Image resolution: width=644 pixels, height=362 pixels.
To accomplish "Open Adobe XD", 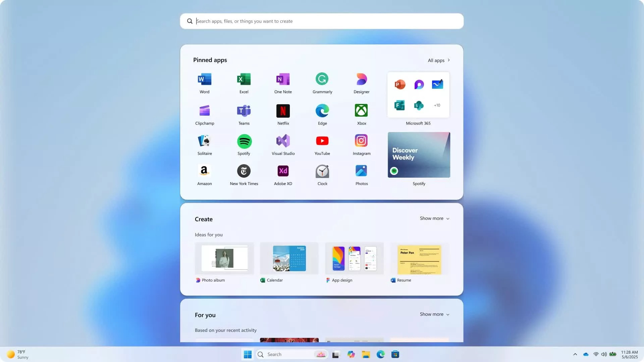I will point(283,174).
